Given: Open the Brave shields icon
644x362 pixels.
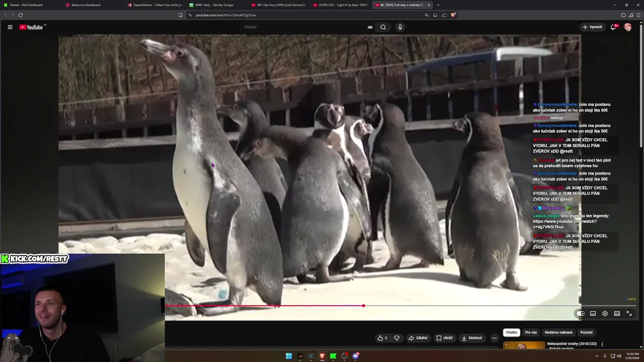Looking at the screenshot, I should (453, 15).
